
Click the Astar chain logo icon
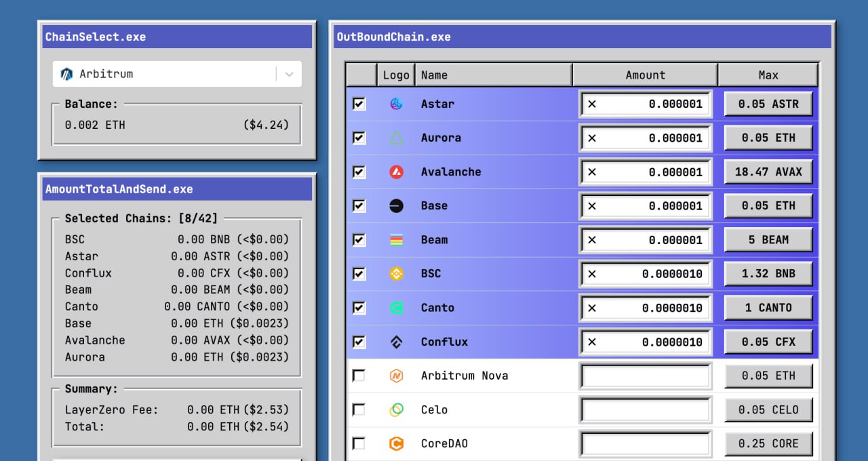pyautogui.click(x=396, y=104)
